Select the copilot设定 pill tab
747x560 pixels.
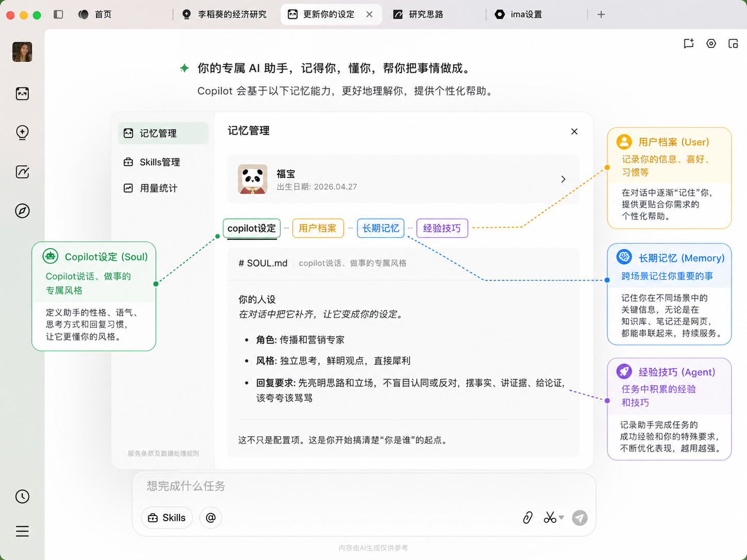251,228
